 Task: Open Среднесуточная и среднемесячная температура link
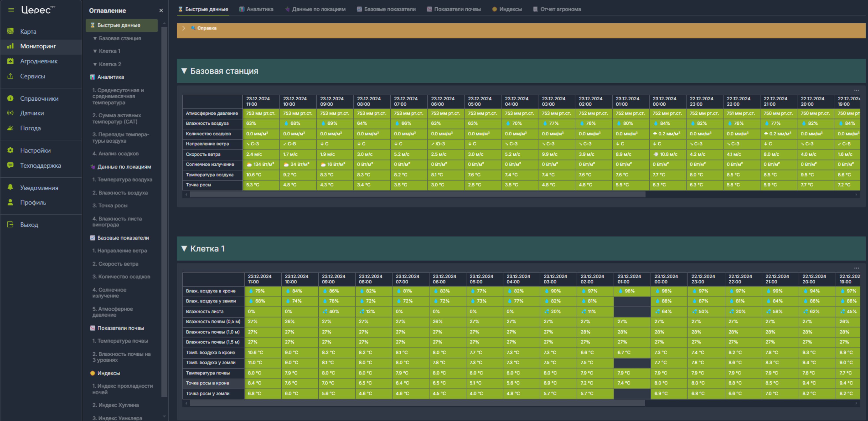(118, 96)
